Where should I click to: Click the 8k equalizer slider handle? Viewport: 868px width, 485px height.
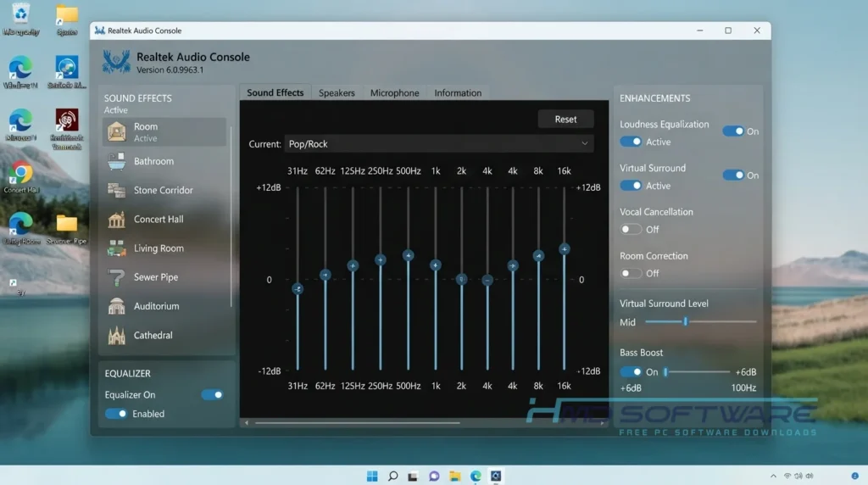coord(538,256)
